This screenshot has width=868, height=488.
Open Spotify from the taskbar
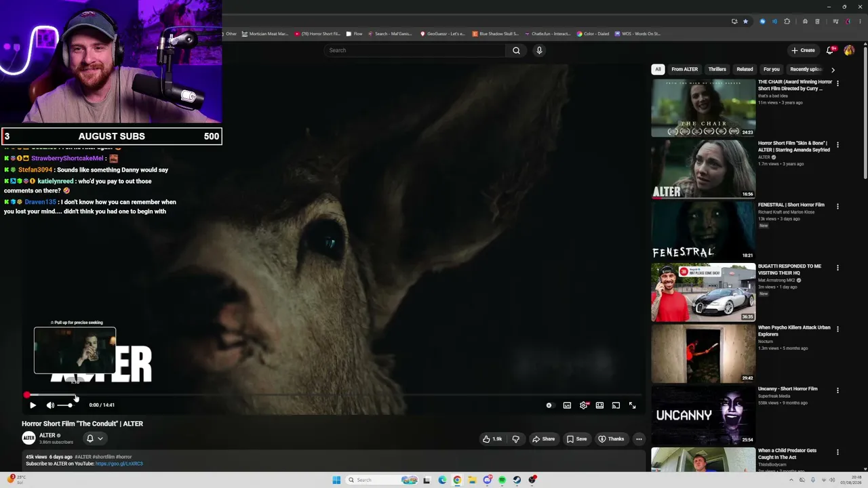click(502, 480)
